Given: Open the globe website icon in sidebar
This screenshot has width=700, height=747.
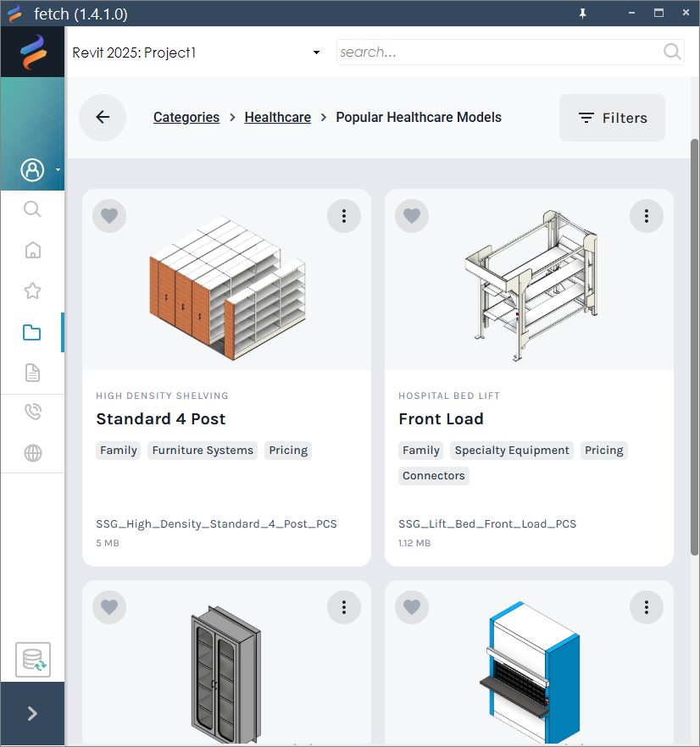Looking at the screenshot, I should [32, 453].
